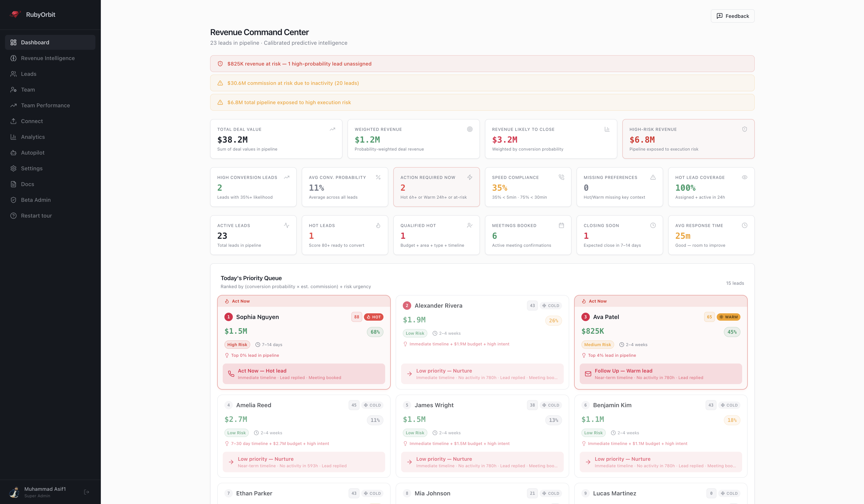864x504 pixels.
Task: Click the target icon in Weighted Revenue card
Action: pyautogui.click(x=470, y=129)
